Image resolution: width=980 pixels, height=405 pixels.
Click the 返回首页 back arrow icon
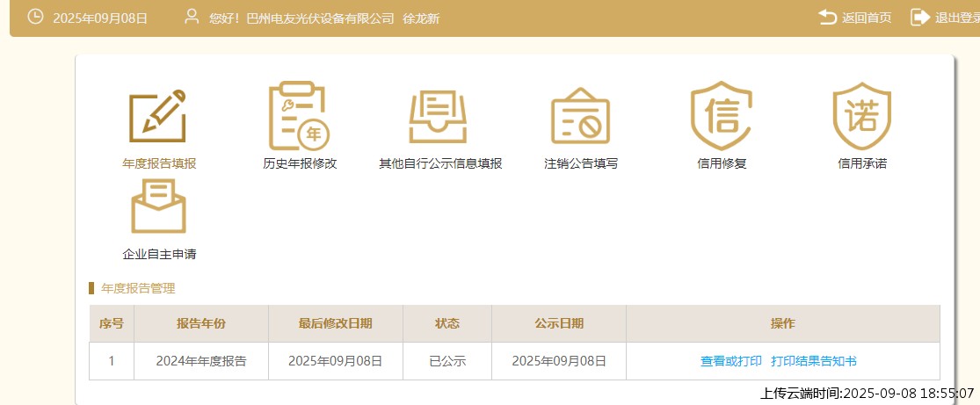pyautogui.click(x=827, y=18)
